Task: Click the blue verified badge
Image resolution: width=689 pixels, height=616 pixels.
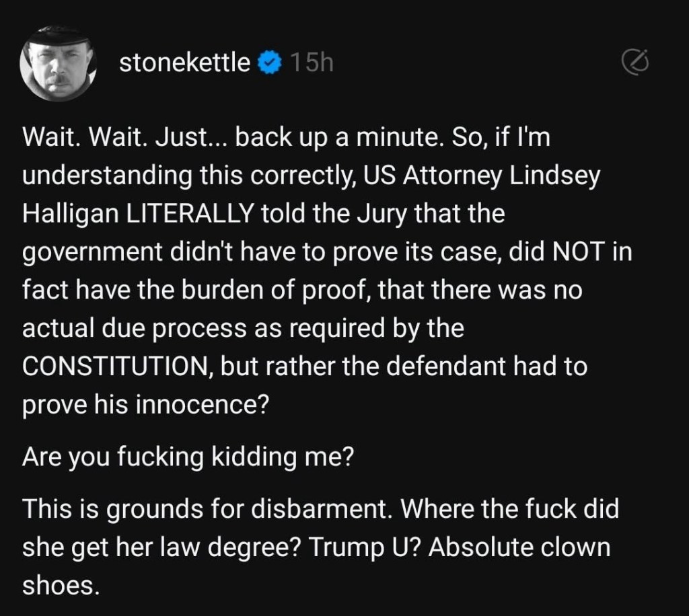Action: [270, 63]
